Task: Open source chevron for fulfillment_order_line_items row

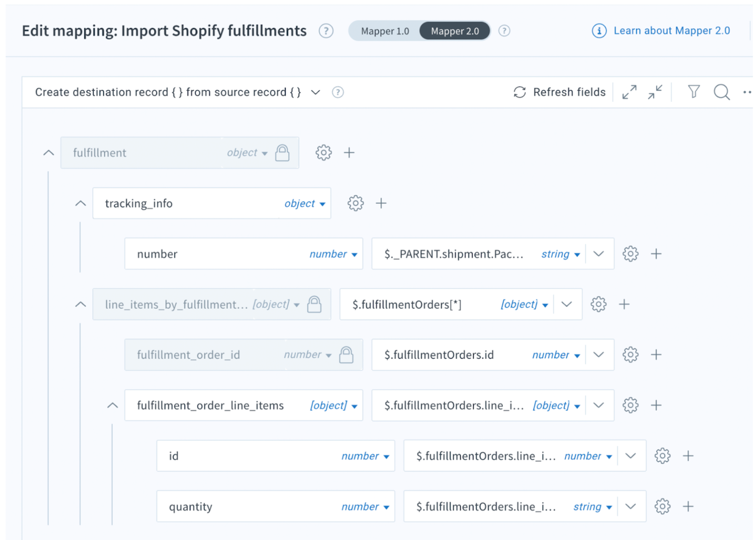Action: (599, 405)
